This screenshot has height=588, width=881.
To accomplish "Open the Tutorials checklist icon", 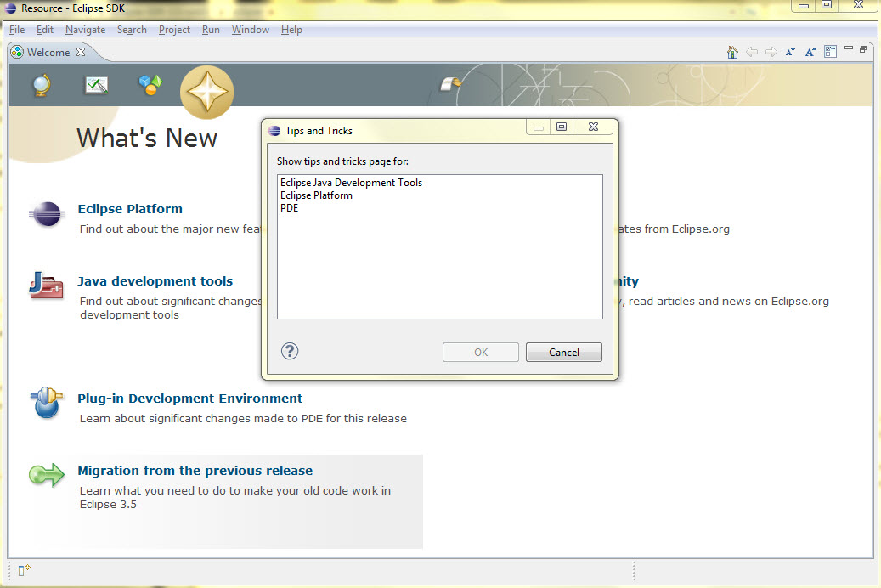I will pos(96,85).
